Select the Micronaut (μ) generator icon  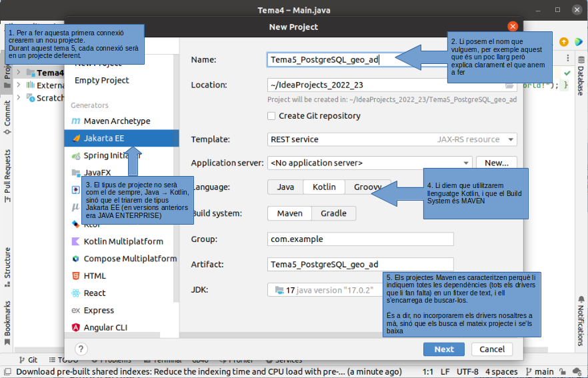tap(75, 207)
